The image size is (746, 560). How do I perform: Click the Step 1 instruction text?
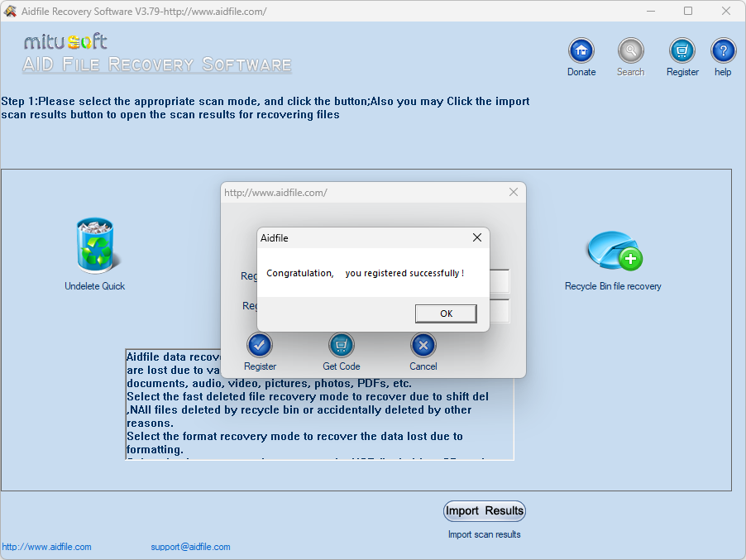pos(265,108)
